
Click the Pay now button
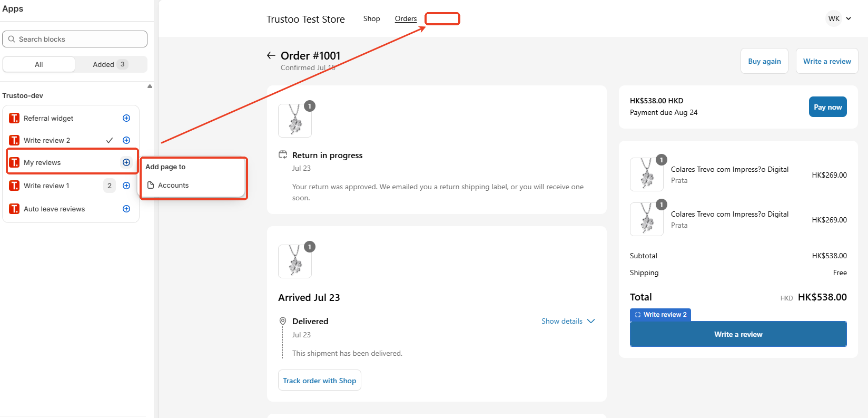(x=827, y=107)
